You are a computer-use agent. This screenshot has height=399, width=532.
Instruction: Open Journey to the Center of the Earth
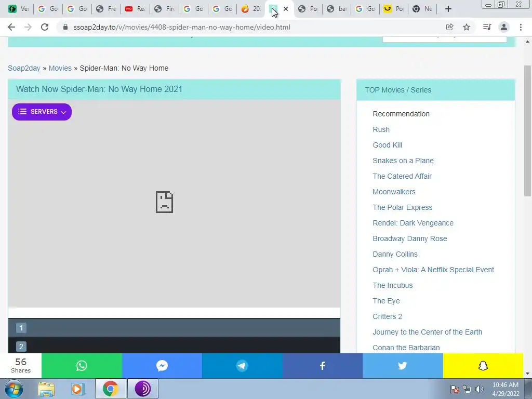coord(427,332)
